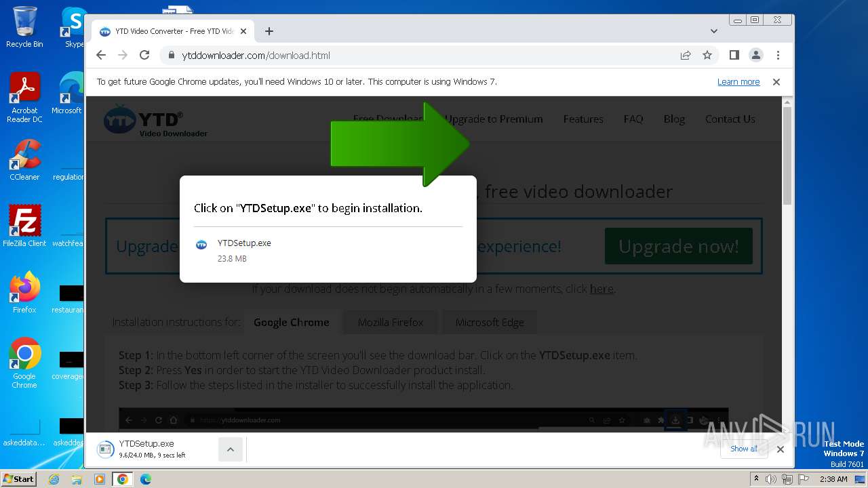Reload the ytddownloader page

pyautogui.click(x=144, y=55)
